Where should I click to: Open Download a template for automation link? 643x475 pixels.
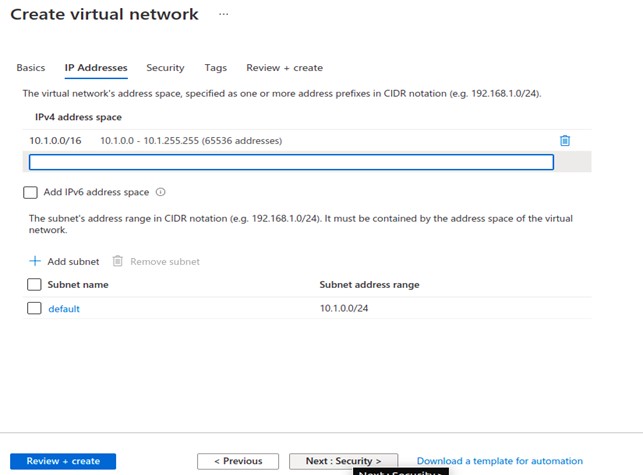click(x=499, y=461)
